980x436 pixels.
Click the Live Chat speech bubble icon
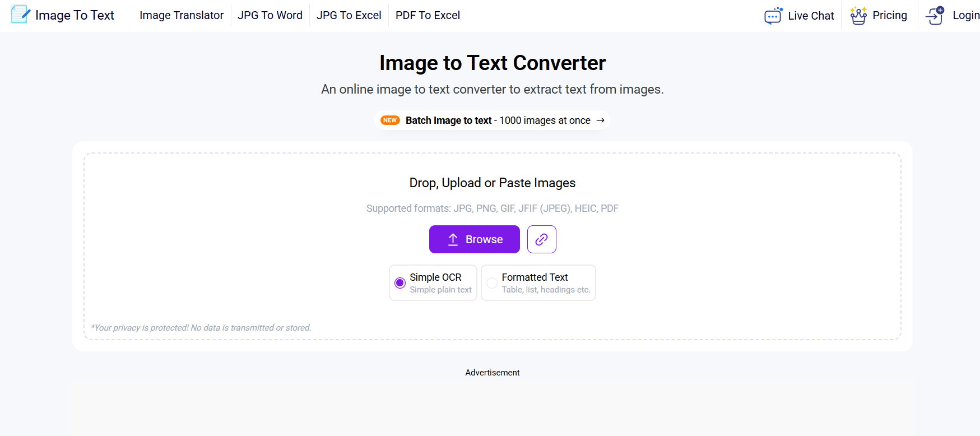[x=773, y=16]
